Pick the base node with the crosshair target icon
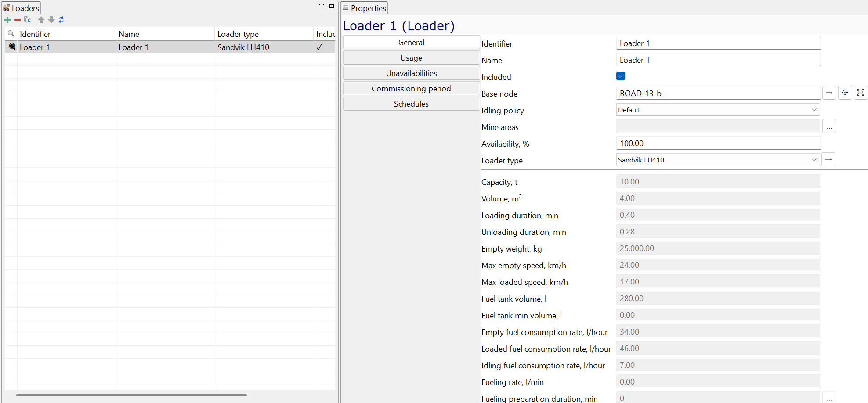This screenshot has width=868, height=403. [845, 93]
